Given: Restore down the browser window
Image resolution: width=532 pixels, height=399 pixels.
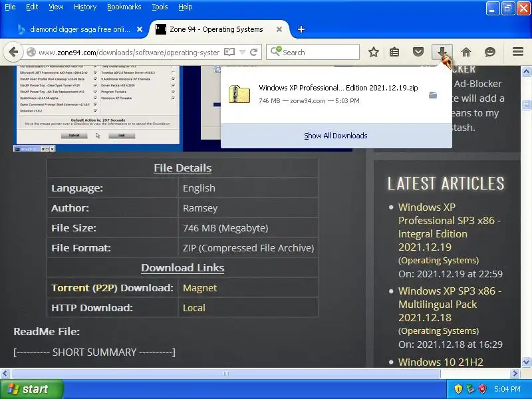Looking at the screenshot, I should [x=507, y=8].
